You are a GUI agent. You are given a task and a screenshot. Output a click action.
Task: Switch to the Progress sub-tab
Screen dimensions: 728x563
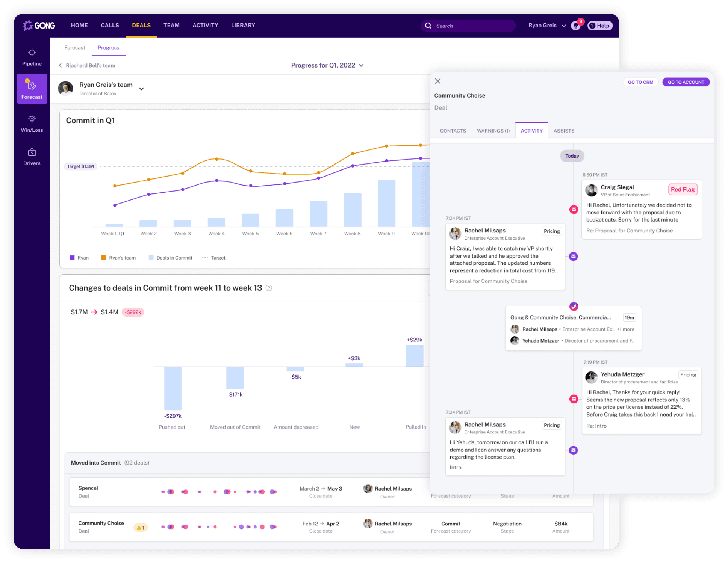[x=109, y=48]
